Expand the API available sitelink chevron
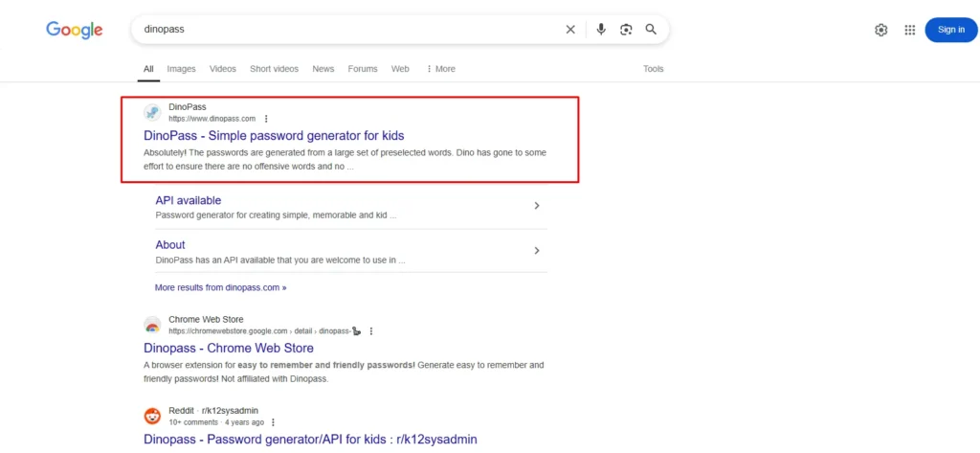980x453 pixels. [x=536, y=206]
